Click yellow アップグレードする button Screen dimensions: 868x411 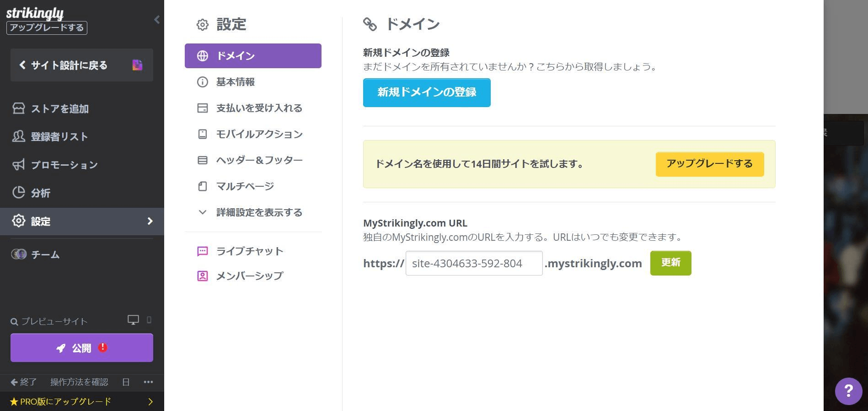tap(710, 164)
